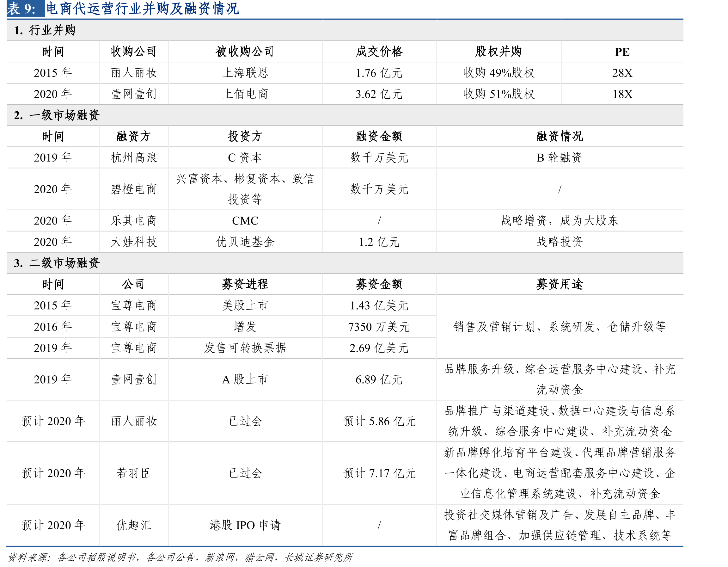Select cell 增发
This screenshot has width=728, height=567.
tap(245, 327)
